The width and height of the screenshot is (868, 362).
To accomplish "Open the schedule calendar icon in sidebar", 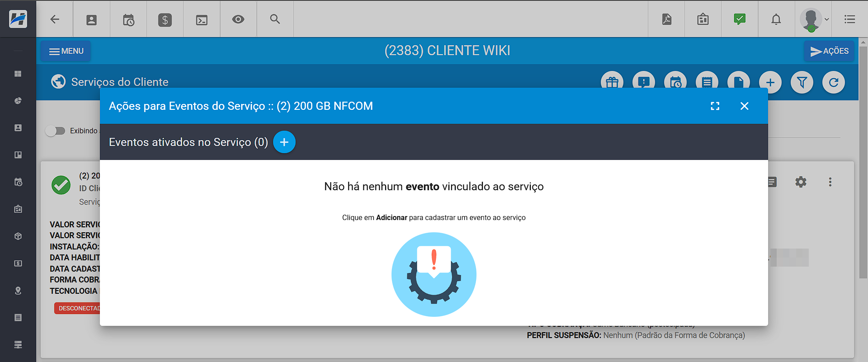I will pos(18,182).
